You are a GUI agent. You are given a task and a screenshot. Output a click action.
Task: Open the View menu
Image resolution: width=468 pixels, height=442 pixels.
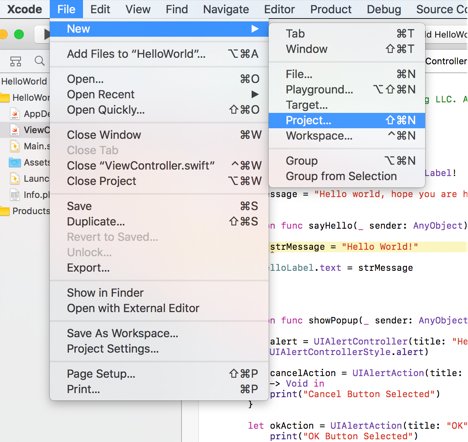[138, 9]
